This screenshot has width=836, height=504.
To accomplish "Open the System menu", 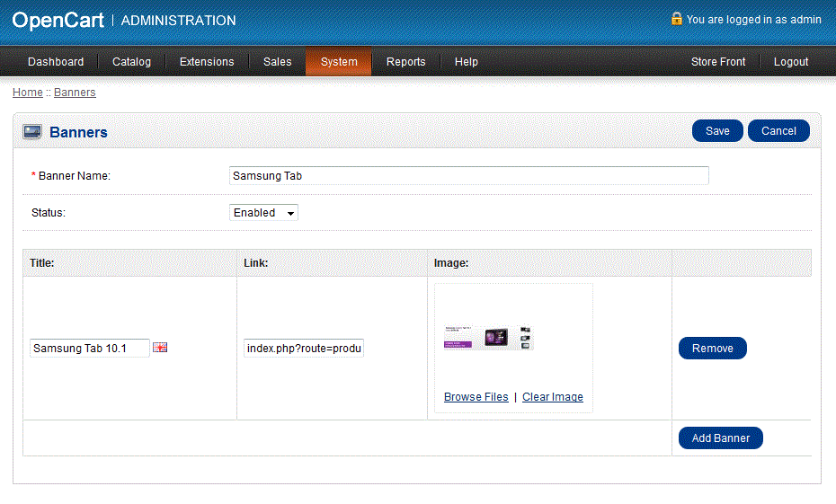I will tap(339, 62).
